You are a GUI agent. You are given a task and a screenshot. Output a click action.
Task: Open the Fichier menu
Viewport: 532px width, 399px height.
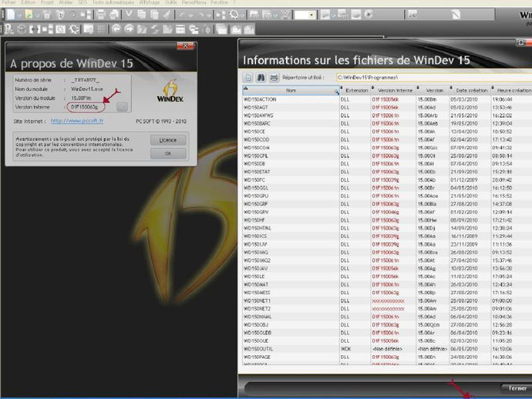point(8,2)
